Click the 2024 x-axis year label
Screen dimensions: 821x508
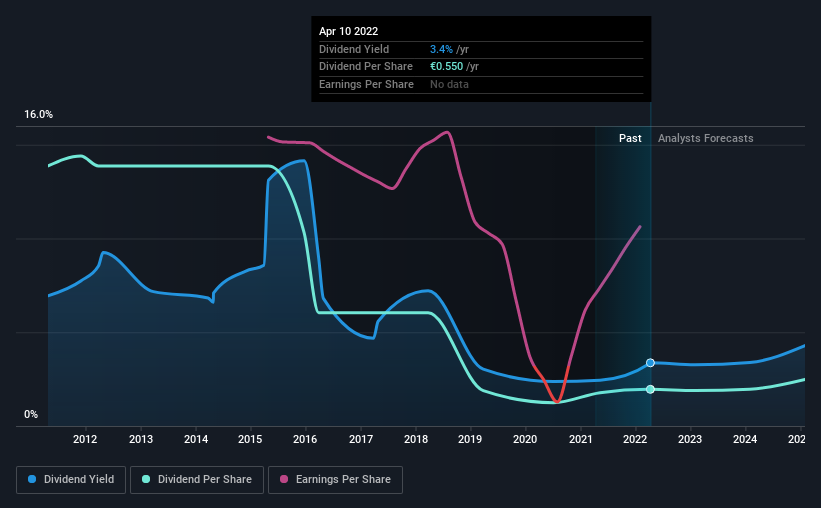click(745, 439)
